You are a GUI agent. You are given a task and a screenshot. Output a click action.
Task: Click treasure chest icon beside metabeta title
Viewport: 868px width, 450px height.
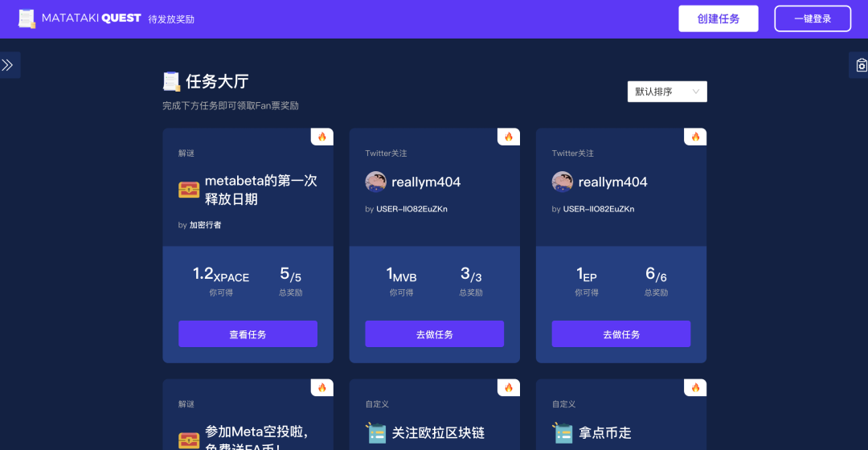click(x=189, y=190)
